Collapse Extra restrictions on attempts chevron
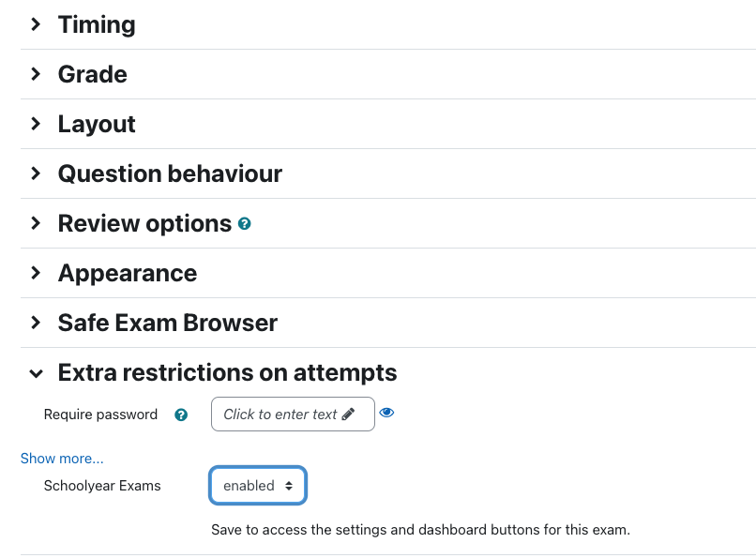This screenshot has width=756, height=558. pos(36,373)
